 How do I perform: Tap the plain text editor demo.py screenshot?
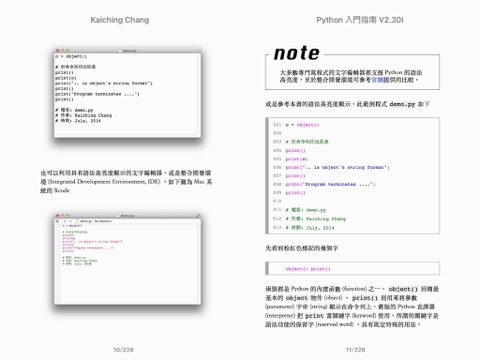pos(128,93)
